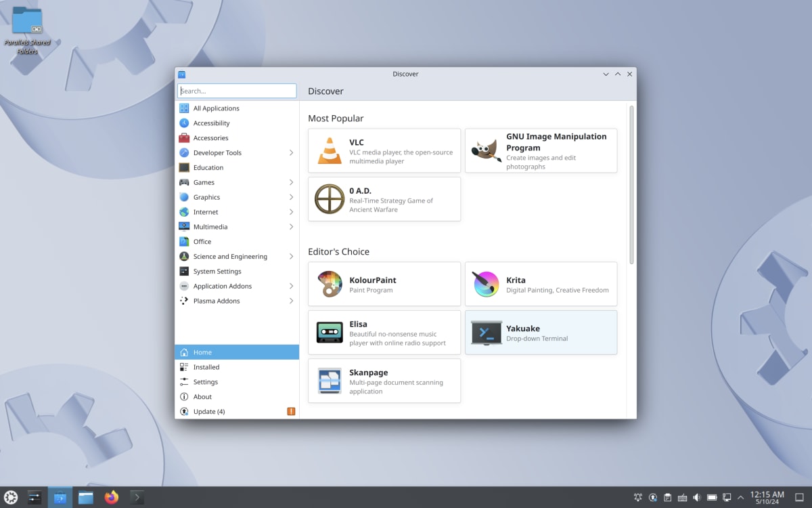
Task: Click the Show Desktop tray button
Action: point(799,498)
